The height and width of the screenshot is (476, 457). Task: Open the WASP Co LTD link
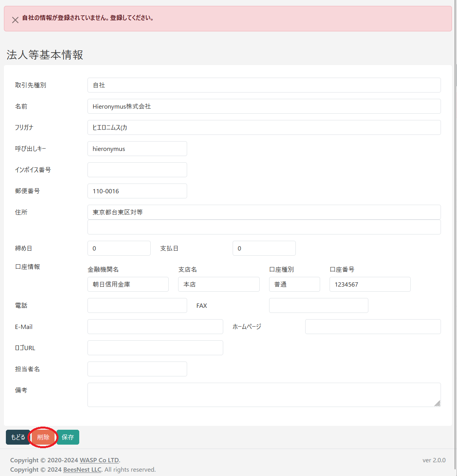99,460
